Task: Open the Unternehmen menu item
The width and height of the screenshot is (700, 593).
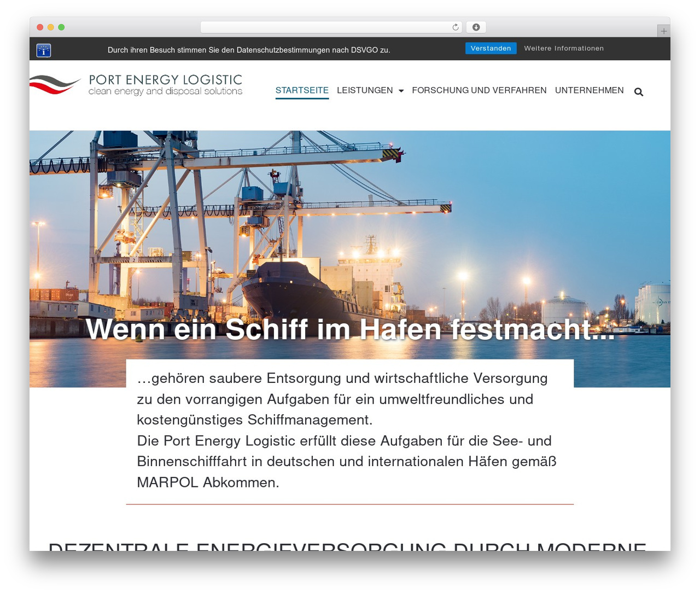Action: pyautogui.click(x=589, y=90)
